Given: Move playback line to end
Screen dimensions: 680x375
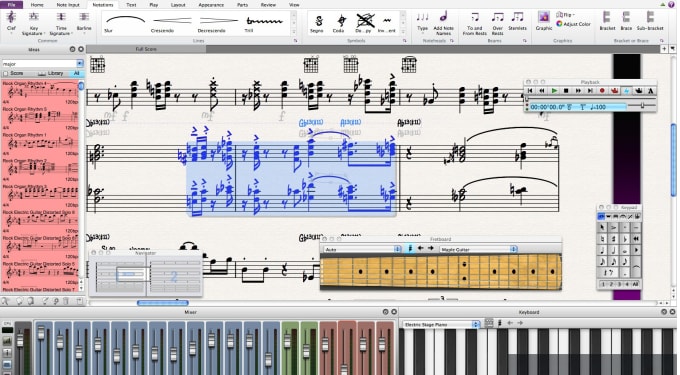Looking at the screenshot, I should (x=590, y=91).
